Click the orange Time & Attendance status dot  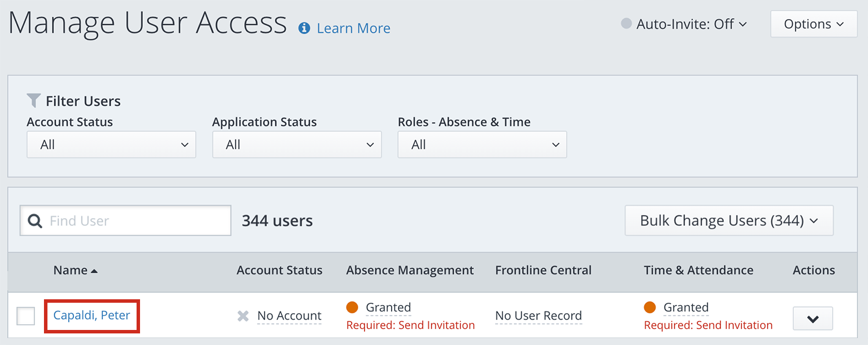(x=650, y=307)
